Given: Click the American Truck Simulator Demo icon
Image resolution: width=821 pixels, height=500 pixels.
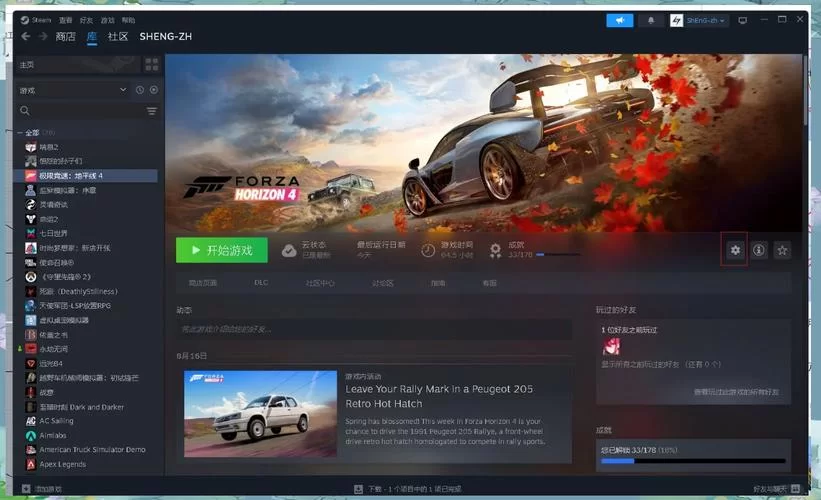Looking at the screenshot, I should point(31,449).
